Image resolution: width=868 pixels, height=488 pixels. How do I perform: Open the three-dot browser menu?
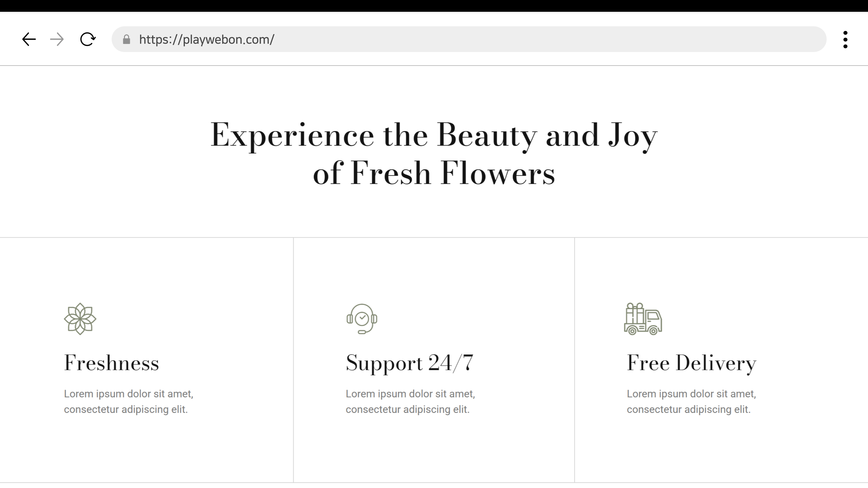click(x=845, y=40)
